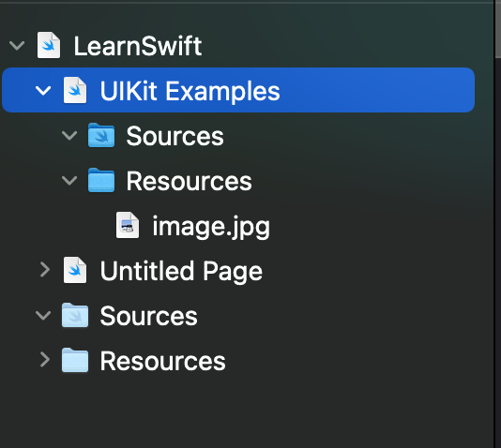Click the UIKit Examples page icon
The width and height of the screenshot is (501, 448).
(x=75, y=90)
